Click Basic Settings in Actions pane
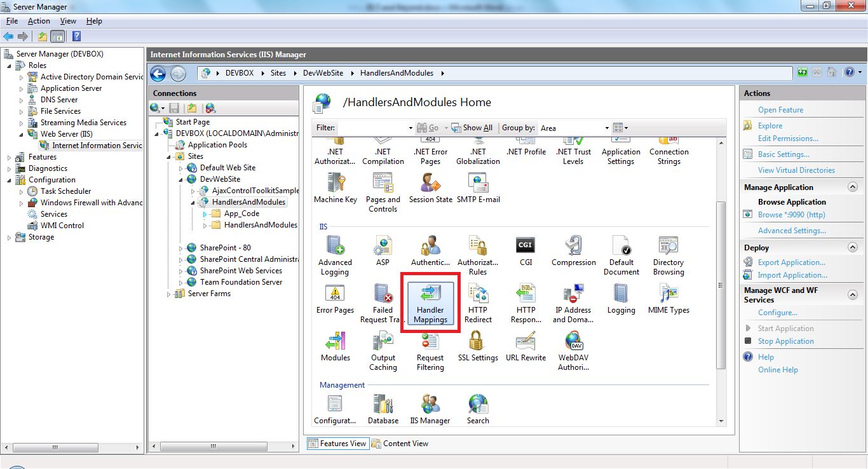The height and width of the screenshot is (469, 868). tap(783, 154)
